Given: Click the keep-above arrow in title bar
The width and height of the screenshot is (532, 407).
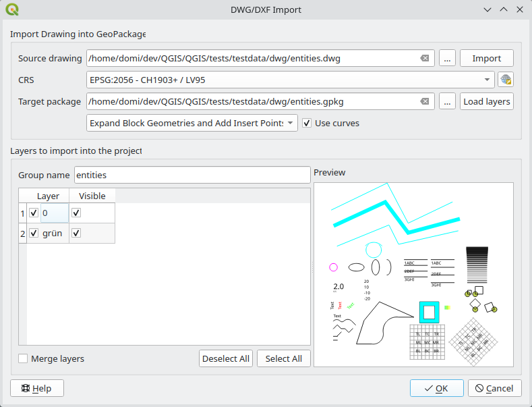Looking at the screenshot, I should [x=503, y=9].
